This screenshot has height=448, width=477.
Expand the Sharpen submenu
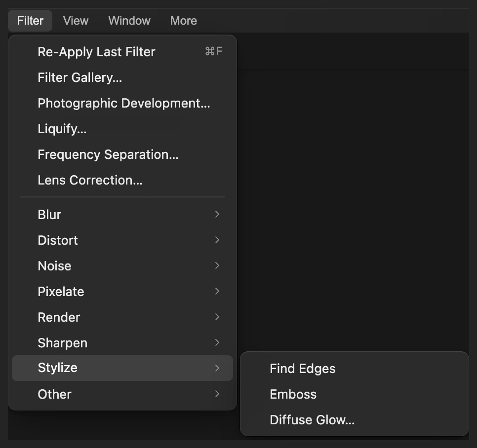coord(122,343)
